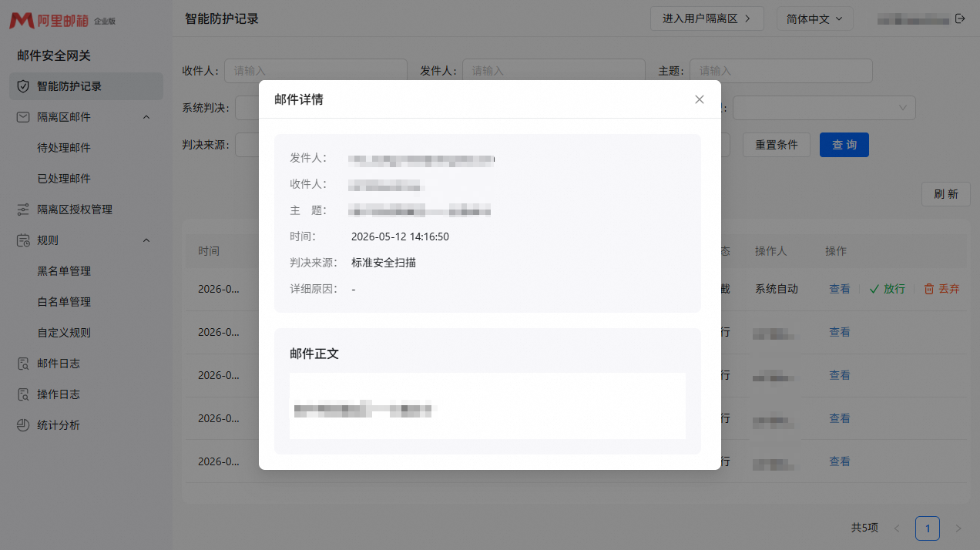Collapse the 规则 menu group
This screenshot has width=980, height=550.
click(146, 240)
